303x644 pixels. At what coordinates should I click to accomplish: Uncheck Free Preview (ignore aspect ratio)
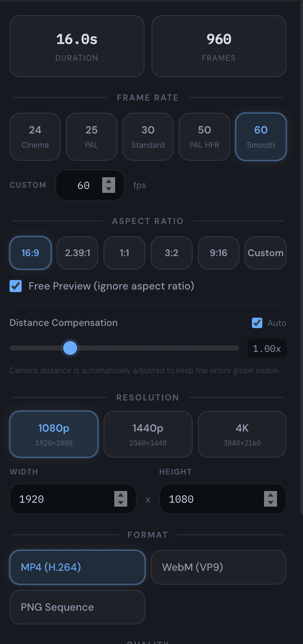[x=16, y=286]
